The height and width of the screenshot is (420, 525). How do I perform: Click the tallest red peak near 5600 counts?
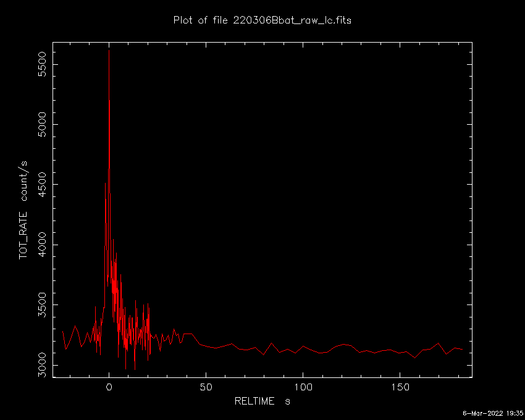click(x=109, y=51)
